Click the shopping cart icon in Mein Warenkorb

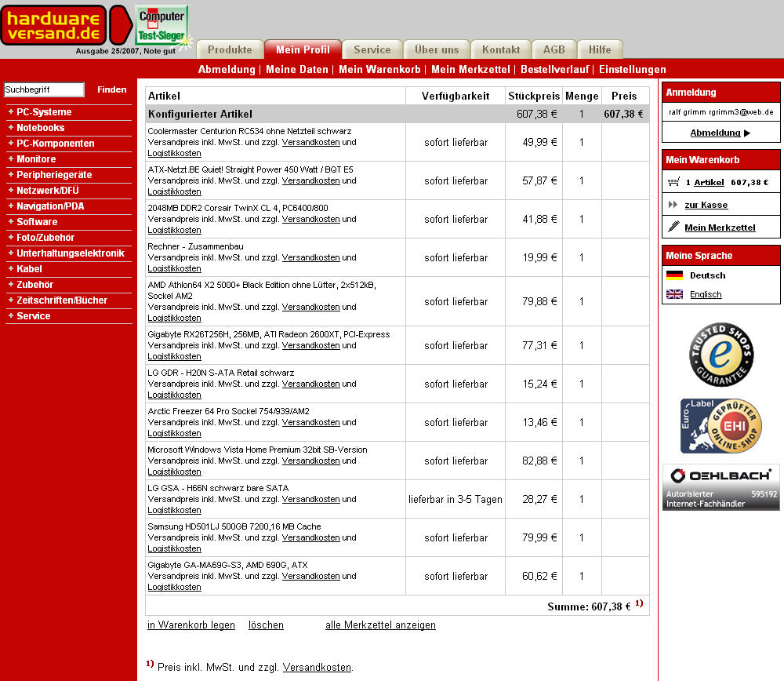(x=673, y=182)
